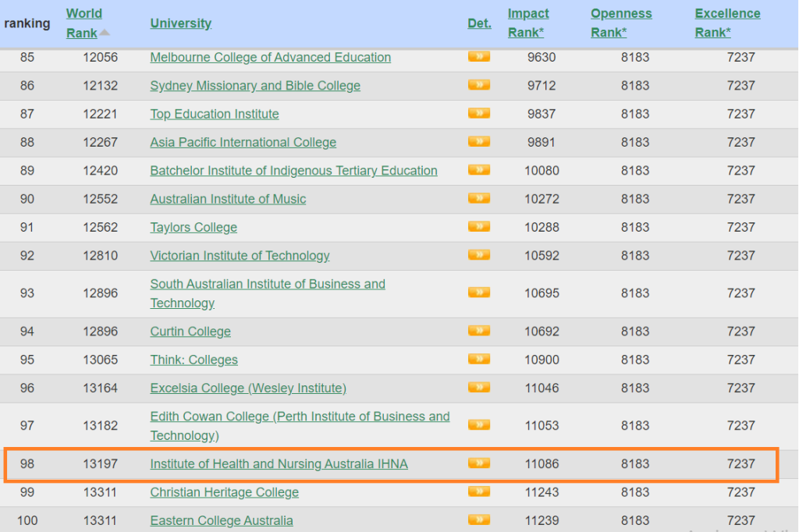
Task: Visit Curtin College link
Action: pos(190,332)
